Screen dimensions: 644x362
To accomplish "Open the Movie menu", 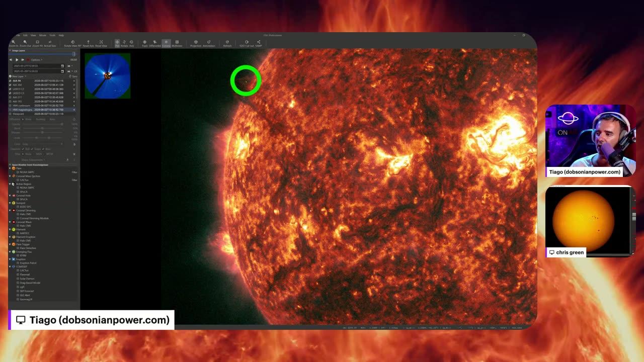I will [43, 35].
